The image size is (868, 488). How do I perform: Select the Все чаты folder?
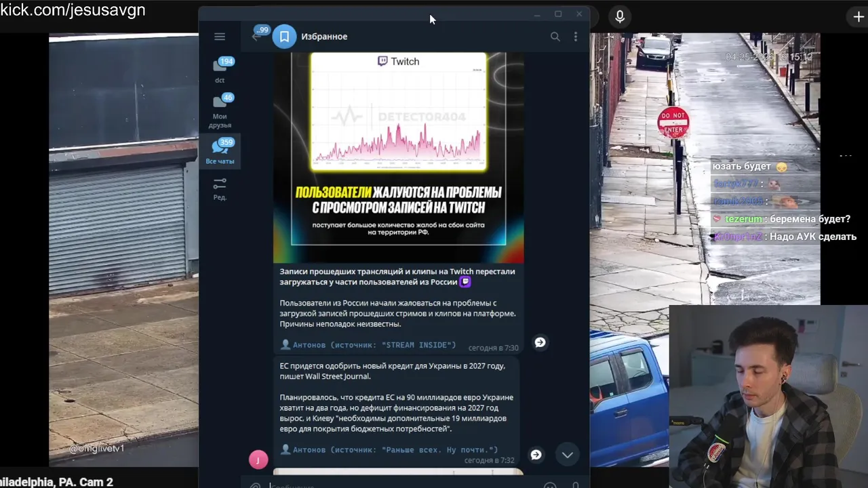click(x=220, y=152)
